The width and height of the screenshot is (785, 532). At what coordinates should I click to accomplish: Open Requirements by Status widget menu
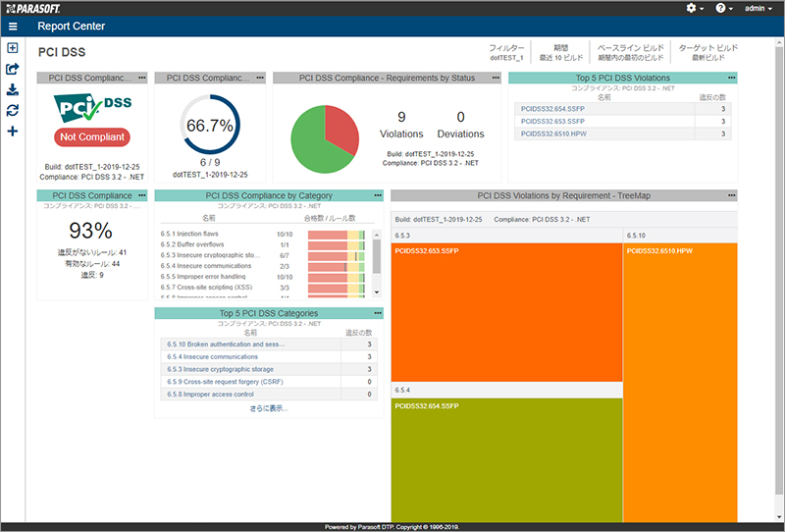pos(496,78)
